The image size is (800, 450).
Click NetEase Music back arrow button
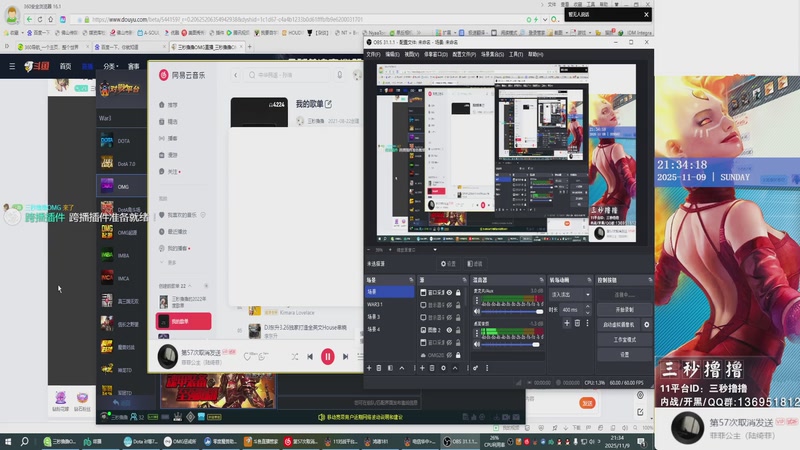pos(236,75)
